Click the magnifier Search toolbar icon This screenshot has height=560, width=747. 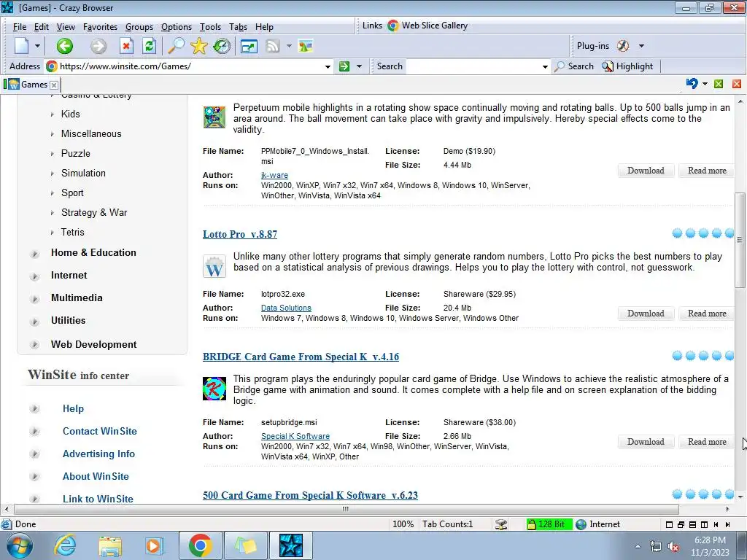pyautogui.click(x=176, y=46)
